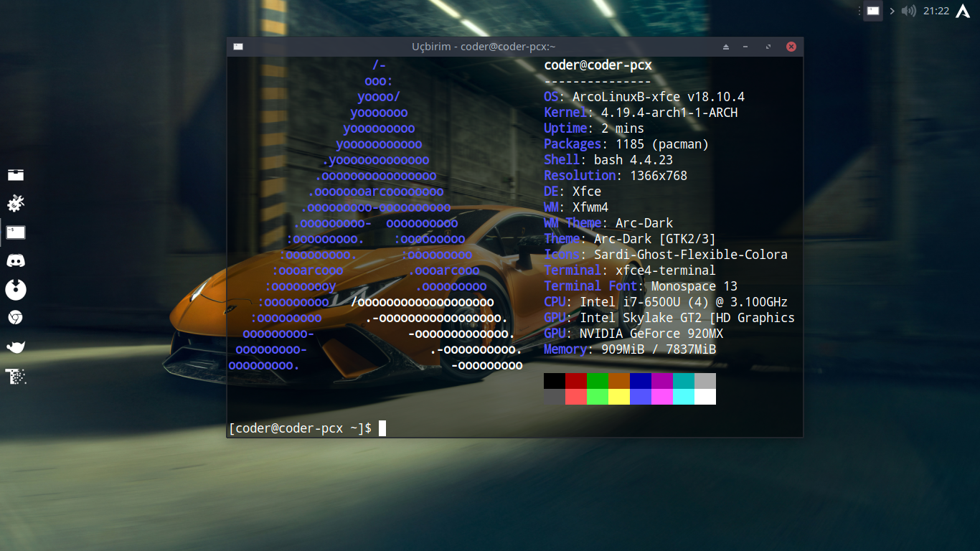Click the Uçbirim - coder@coder-pcx title text
Screen dimensions: 980x551
[x=484, y=47]
